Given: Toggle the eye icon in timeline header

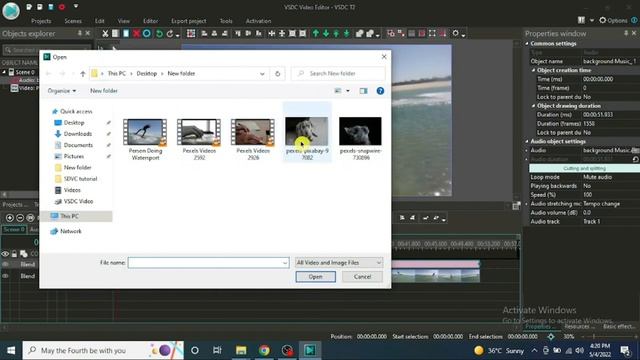Looking at the screenshot, I should click(x=5, y=254).
